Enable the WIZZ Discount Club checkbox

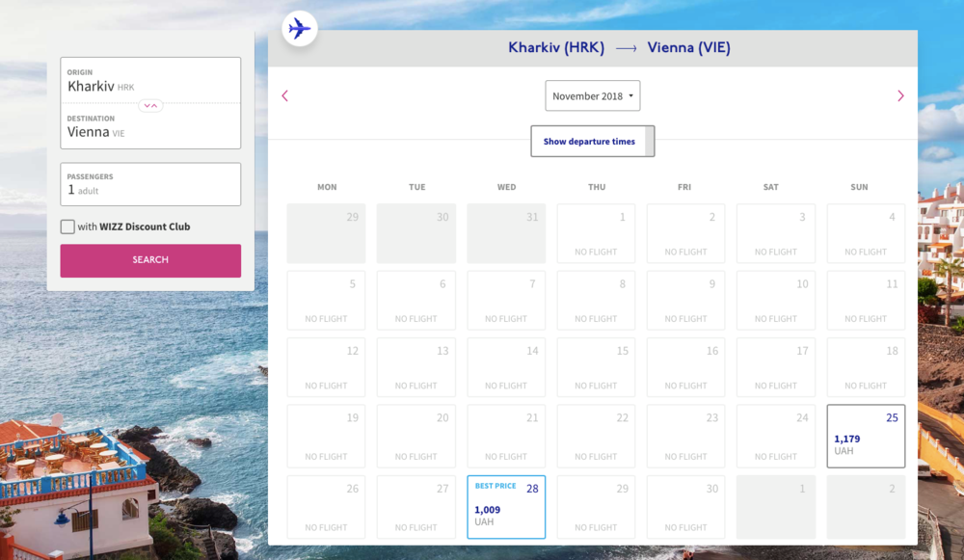tap(67, 227)
